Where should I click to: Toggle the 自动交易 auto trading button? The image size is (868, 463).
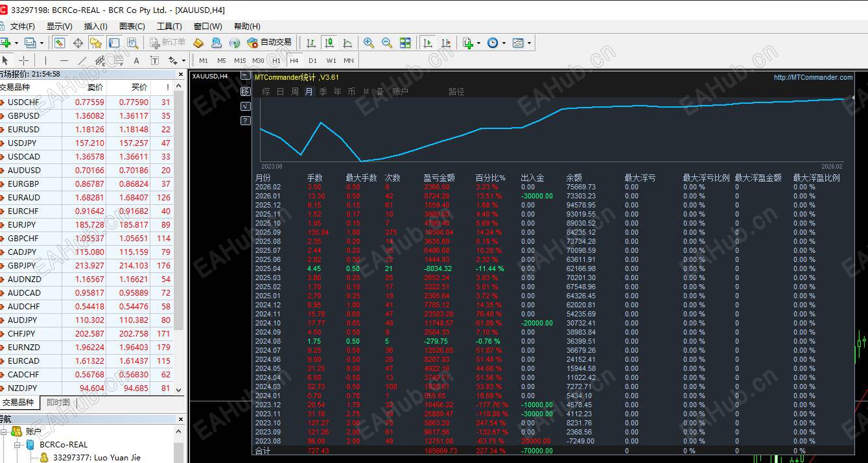[x=270, y=43]
